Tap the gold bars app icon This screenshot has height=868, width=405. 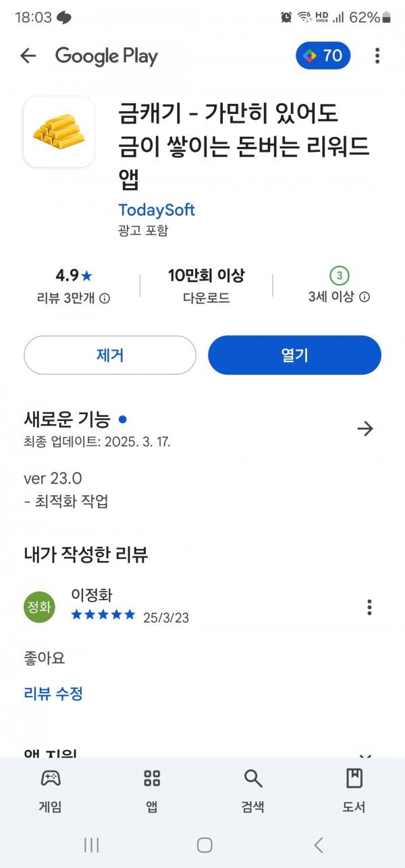(x=59, y=132)
